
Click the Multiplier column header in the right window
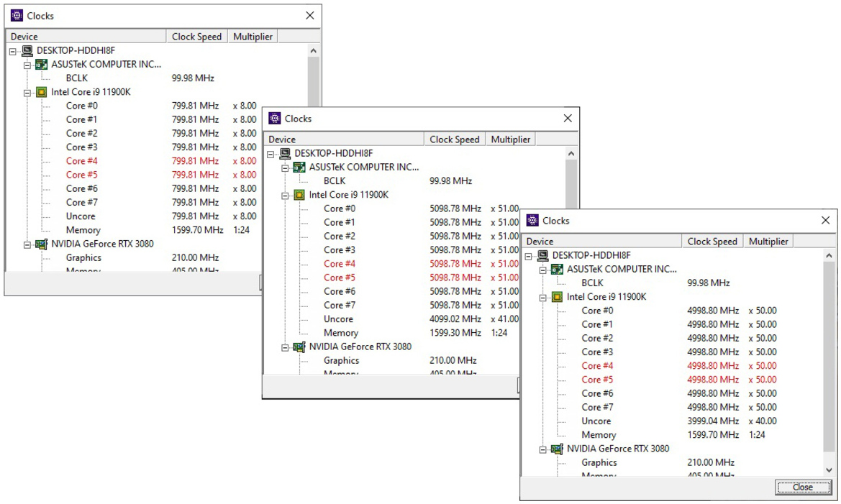pos(768,242)
